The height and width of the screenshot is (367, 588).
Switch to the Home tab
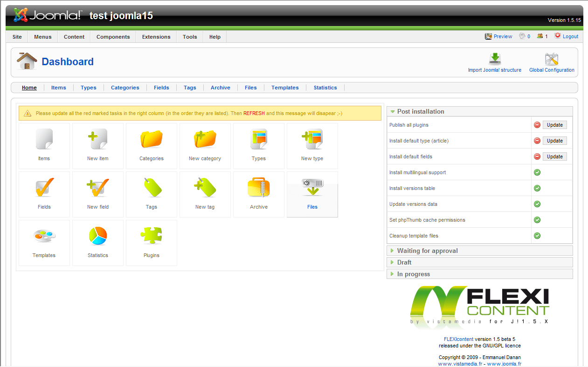(29, 88)
